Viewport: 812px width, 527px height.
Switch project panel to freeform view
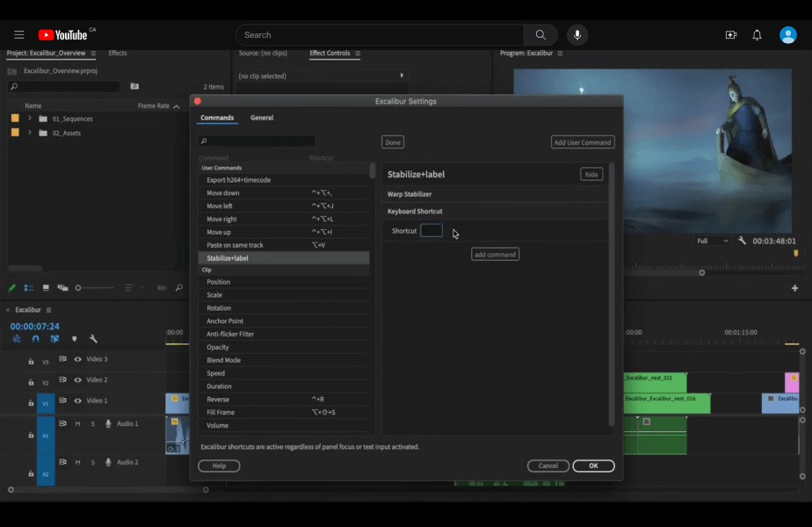(x=62, y=288)
